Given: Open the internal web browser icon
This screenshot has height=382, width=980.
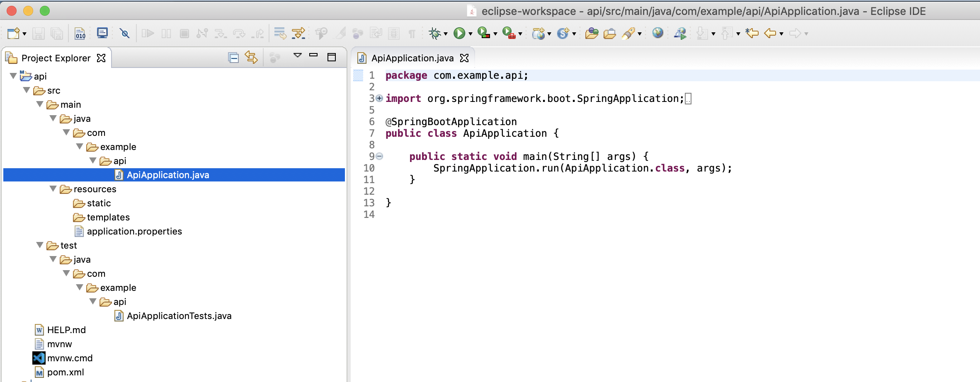Looking at the screenshot, I should 658,34.
